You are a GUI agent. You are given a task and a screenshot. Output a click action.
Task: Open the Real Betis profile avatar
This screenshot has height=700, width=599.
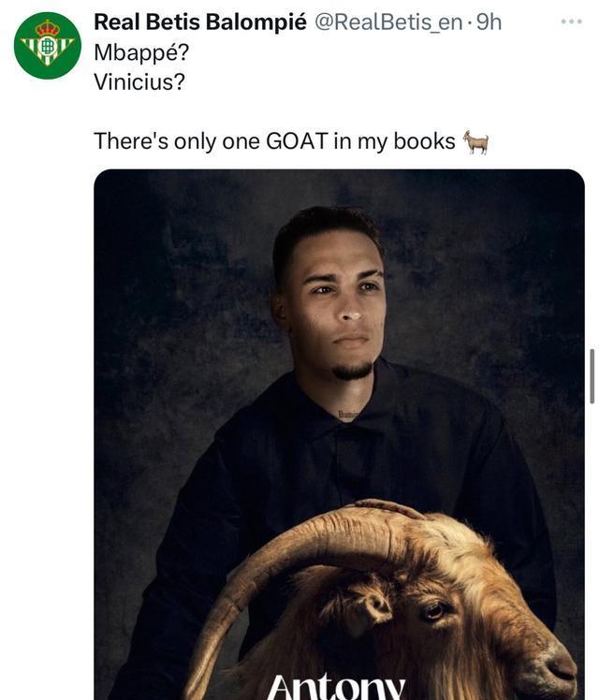47,45
